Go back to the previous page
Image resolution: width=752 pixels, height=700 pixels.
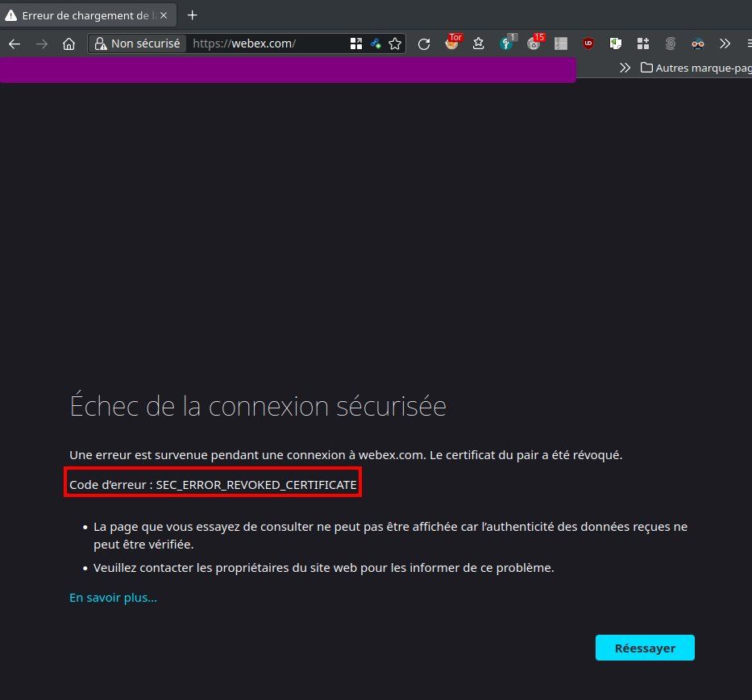click(15, 44)
